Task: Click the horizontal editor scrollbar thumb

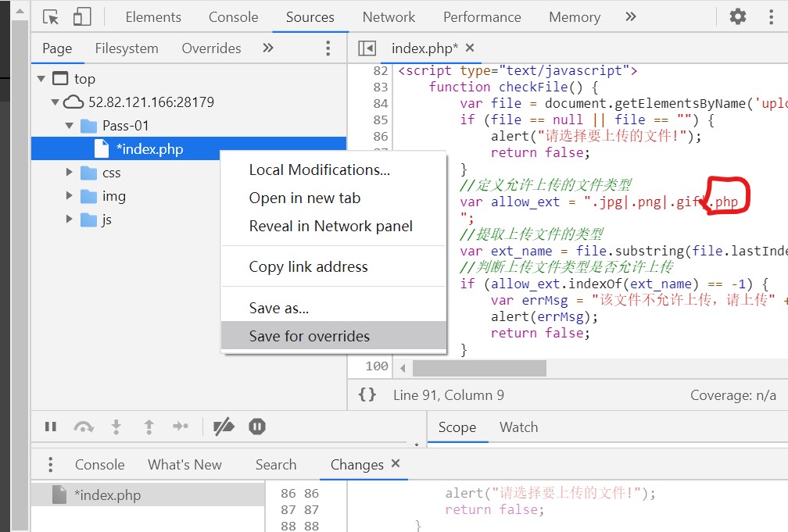Action: [479, 368]
